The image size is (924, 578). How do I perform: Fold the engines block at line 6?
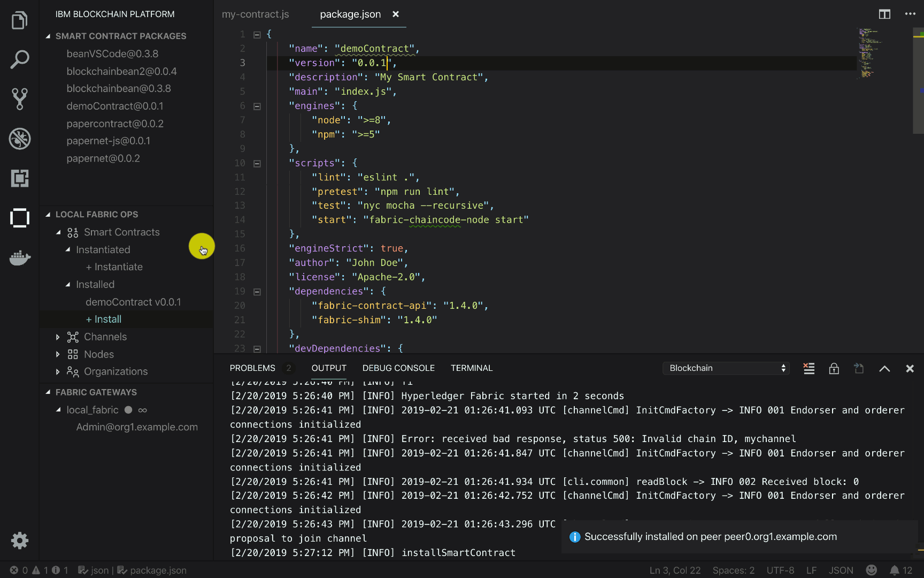[257, 106]
